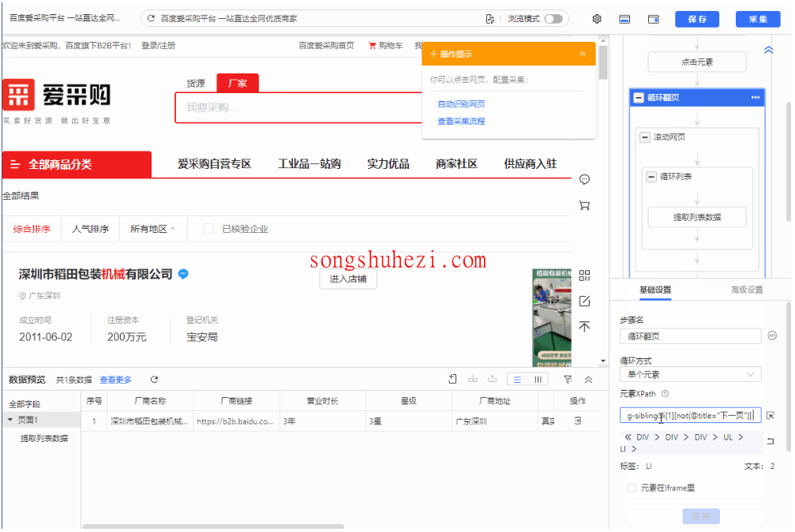Click the side panel layout icon in top toolbar

tap(654, 19)
